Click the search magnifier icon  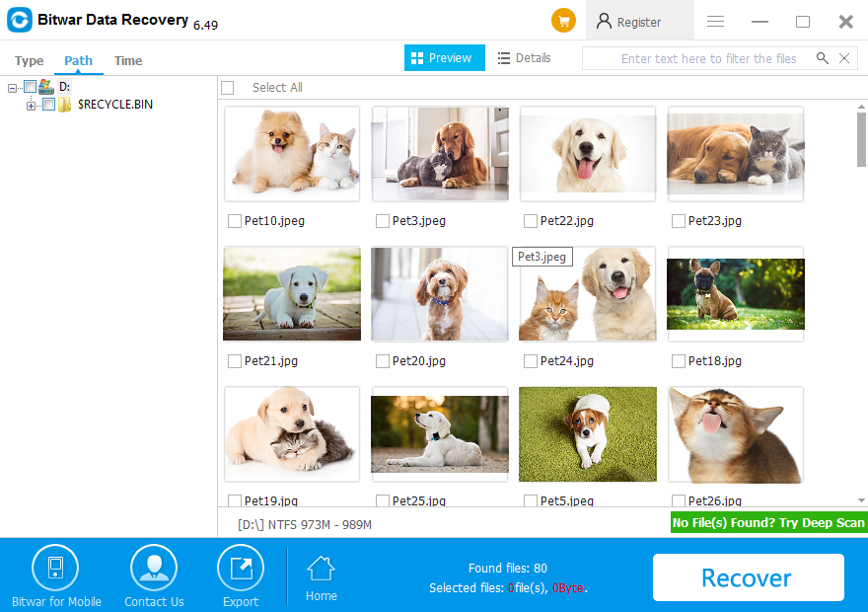[x=822, y=58]
